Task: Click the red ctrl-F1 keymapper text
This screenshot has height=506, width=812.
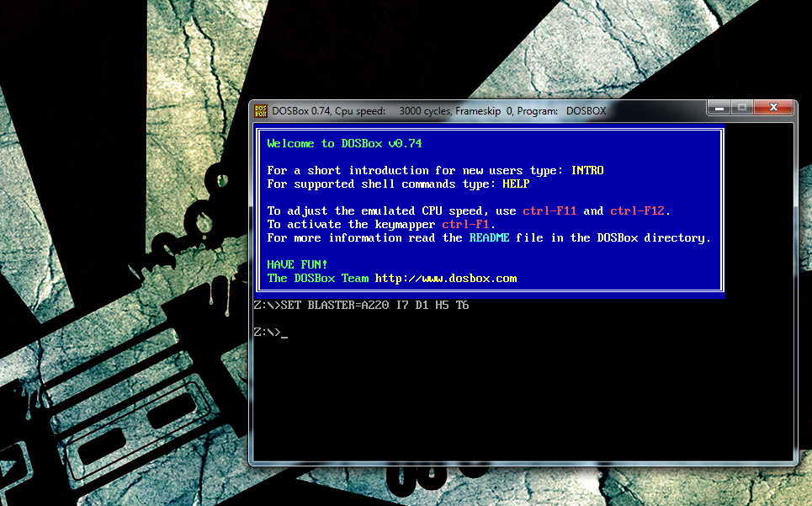Action: [465, 224]
